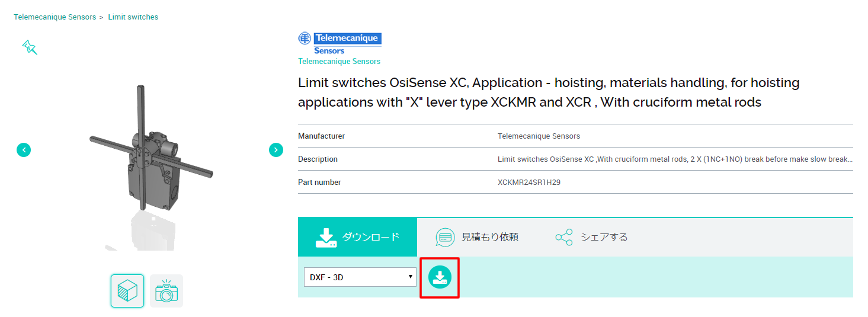Screen dimensions: 868x317
Task: Click the product title heading text
Action: (x=549, y=92)
